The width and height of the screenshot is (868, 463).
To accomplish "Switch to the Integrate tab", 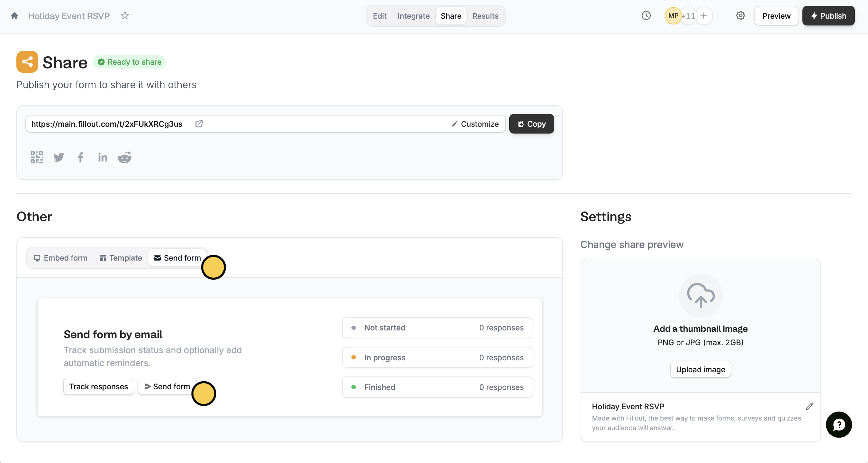I will [x=413, y=16].
